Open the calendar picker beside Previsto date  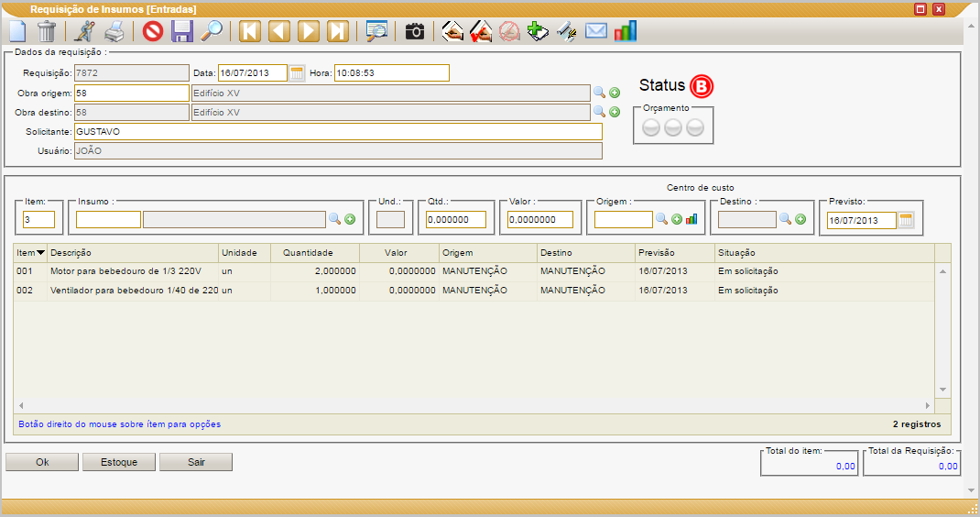(906, 220)
